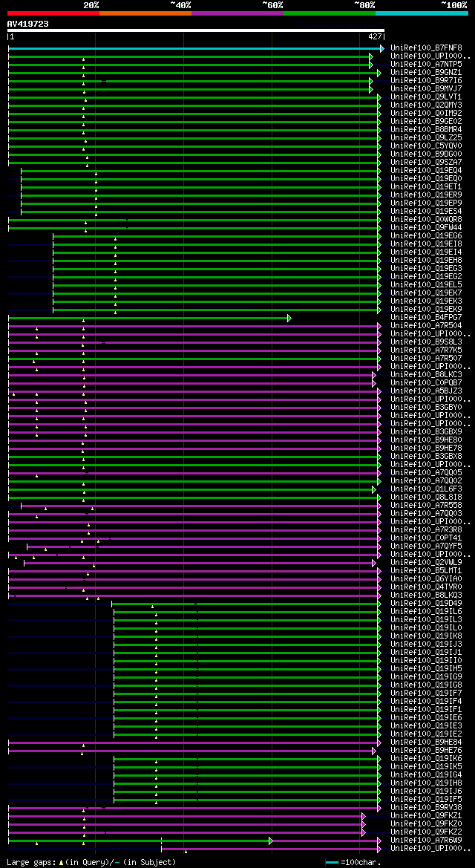Click the cyan alignment bar for UniRef100_B7FNF8
The height and width of the screenshot is (868, 475).
196,49
